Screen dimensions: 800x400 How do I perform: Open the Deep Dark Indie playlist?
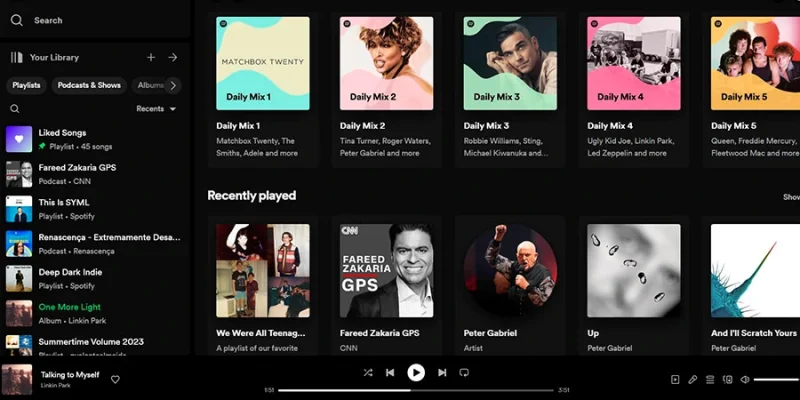pos(95,279)
